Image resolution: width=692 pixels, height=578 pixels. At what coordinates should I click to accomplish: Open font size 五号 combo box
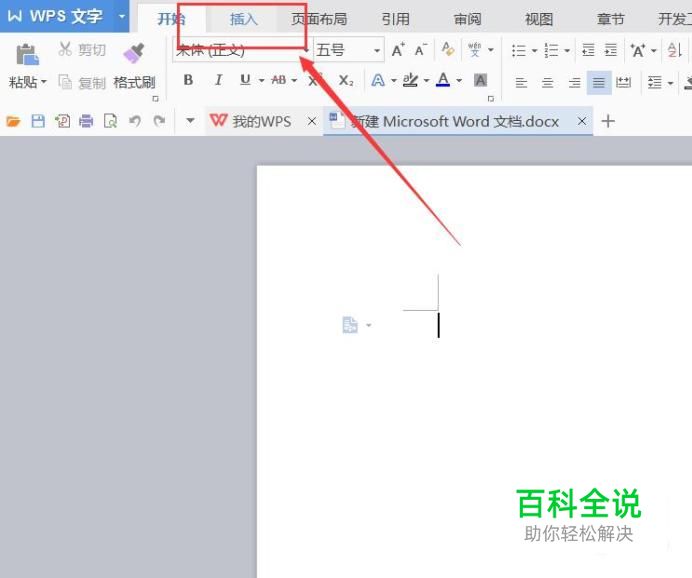pyautogui.click(x=349, y=50)
